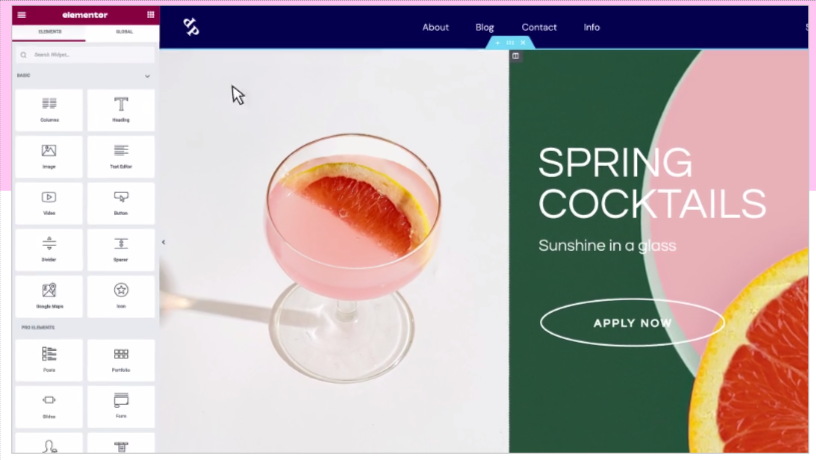Viewport: 816px width, 460px height.
Task: Open the Elementor hamburger menu
Action: tap(22, 15)
